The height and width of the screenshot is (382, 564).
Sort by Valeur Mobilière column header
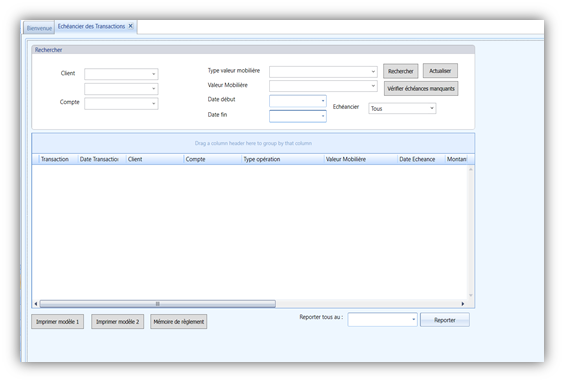(x=361, y=159)
